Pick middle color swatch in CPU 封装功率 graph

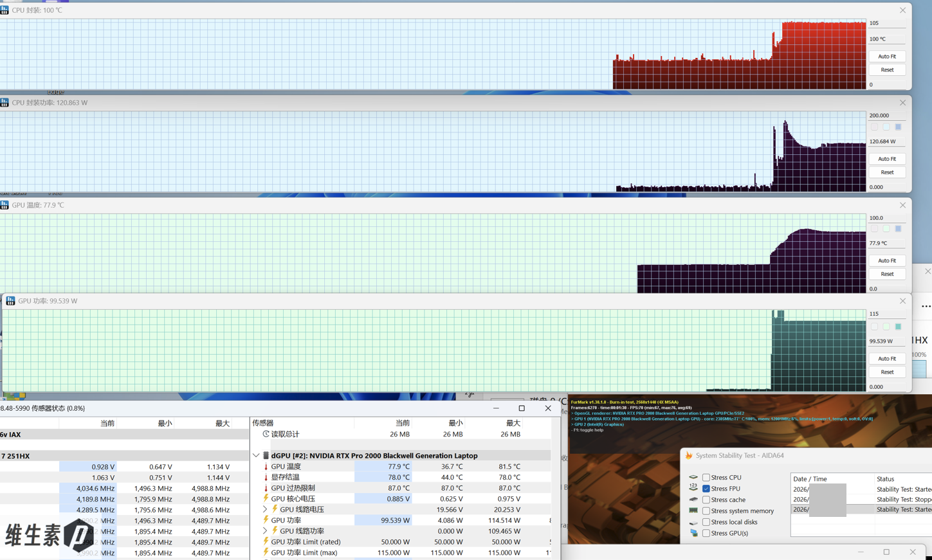[886, 127]
